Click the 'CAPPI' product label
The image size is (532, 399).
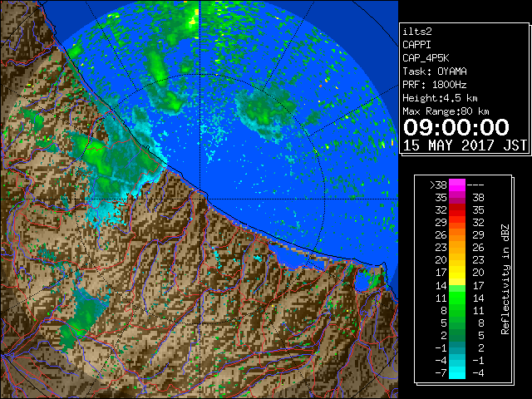416,45
